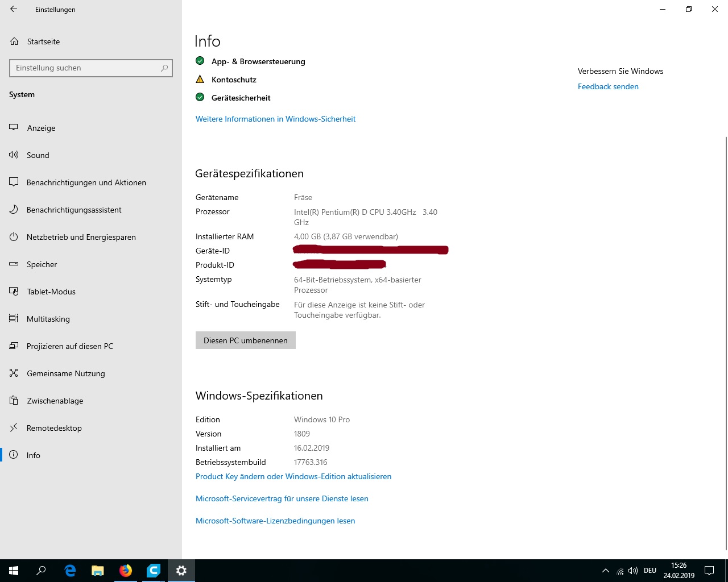Open Microsoft-Software-Lizenzbedingungen lesen link
Viewport: 728px width, 582px height.
[275, 521]
